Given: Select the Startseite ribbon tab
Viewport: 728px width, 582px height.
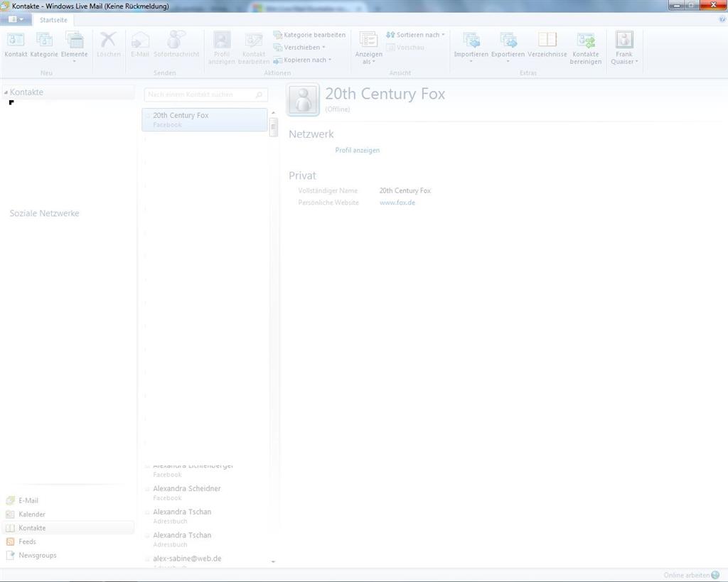Looking at the screenshot, I should tap(53, 20).
